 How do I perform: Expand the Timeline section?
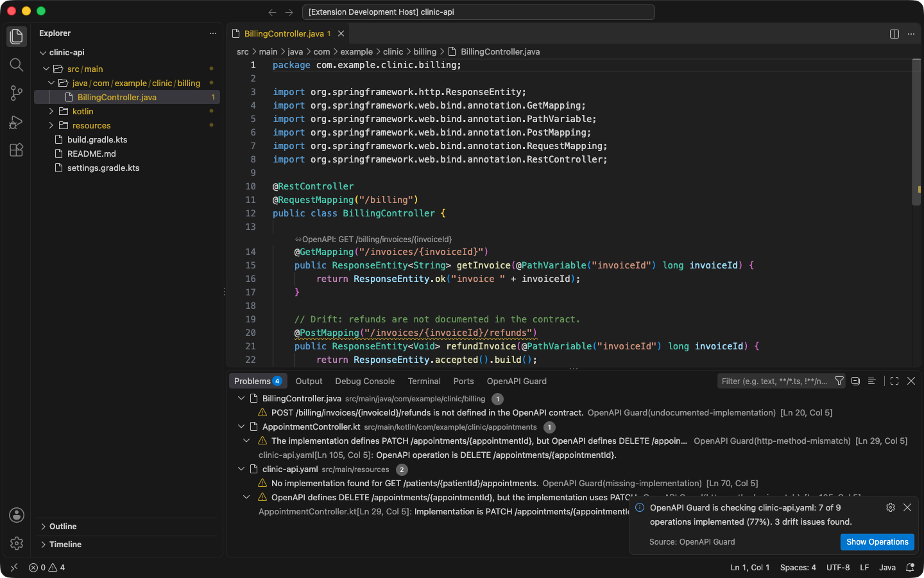click(x=127, y=545)
